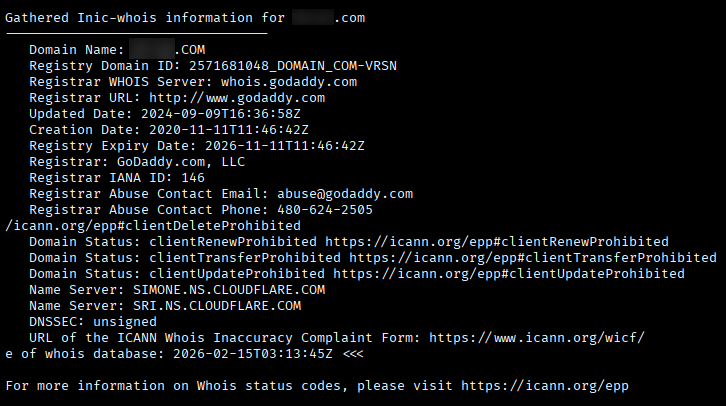Visit the https://icann.org/epp link in the last line

tap(549, 386)
